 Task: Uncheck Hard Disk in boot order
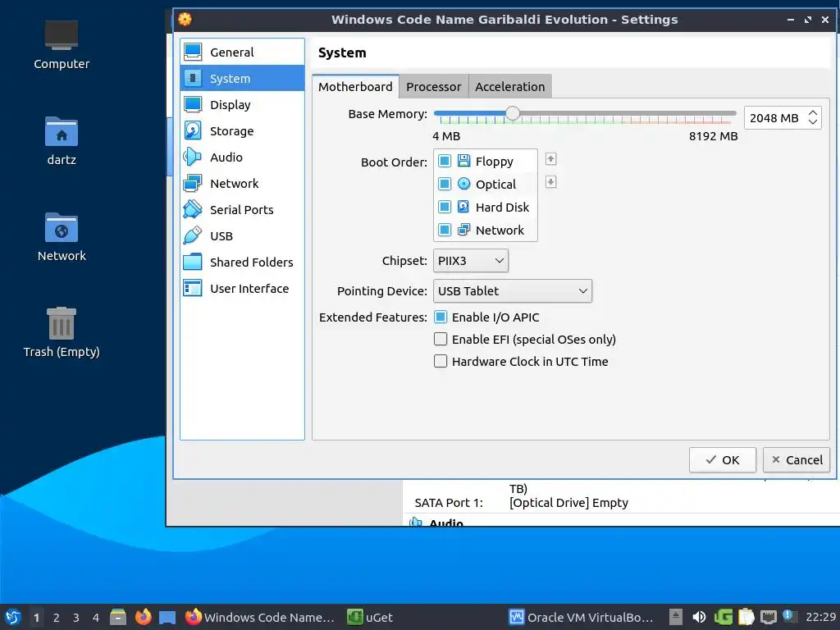(445, 207)
